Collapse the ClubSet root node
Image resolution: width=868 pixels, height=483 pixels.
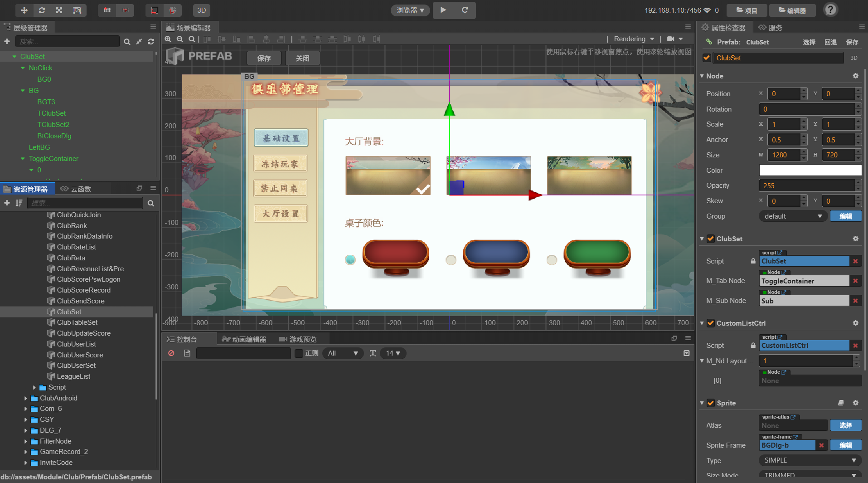pos(15,57)
